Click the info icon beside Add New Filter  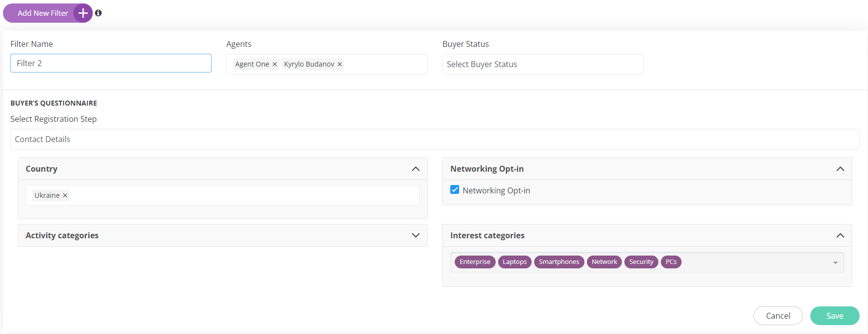(98, 13)
